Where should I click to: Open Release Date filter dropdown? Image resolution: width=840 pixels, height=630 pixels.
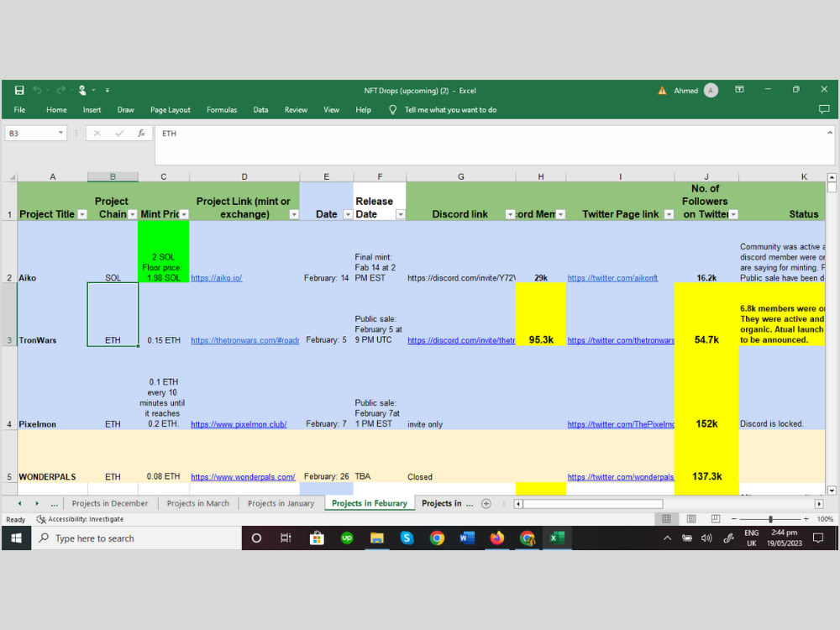[400, 214]
